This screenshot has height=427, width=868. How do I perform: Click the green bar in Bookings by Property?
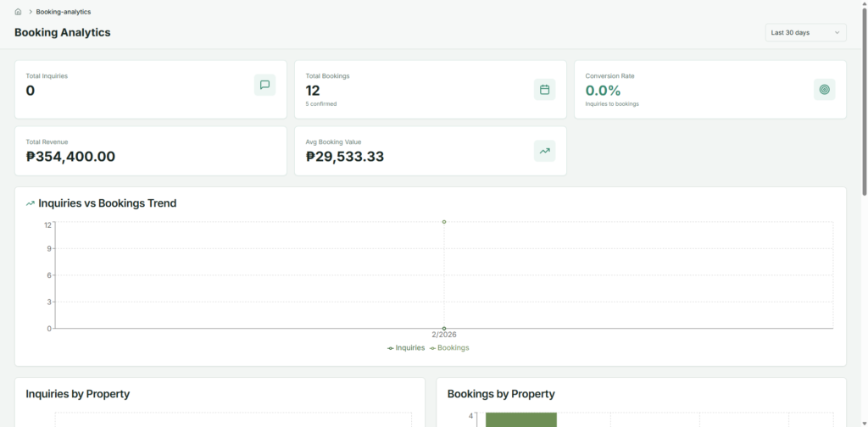tap(520, 419)
